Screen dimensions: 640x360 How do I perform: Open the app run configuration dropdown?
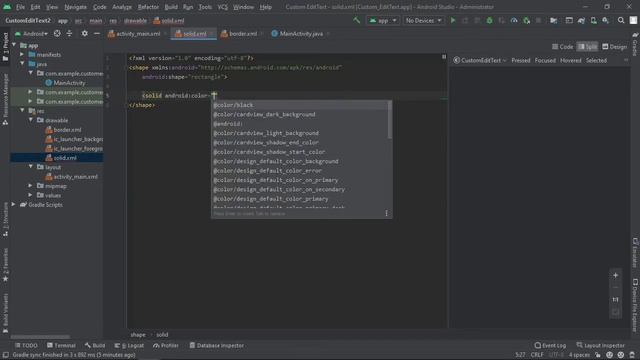(383, 20)
